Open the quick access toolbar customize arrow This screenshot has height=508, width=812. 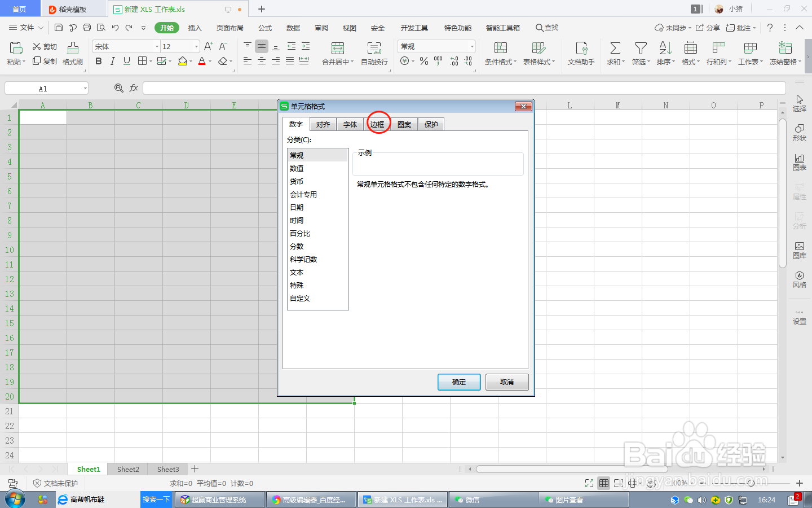[x=143, y=27]
